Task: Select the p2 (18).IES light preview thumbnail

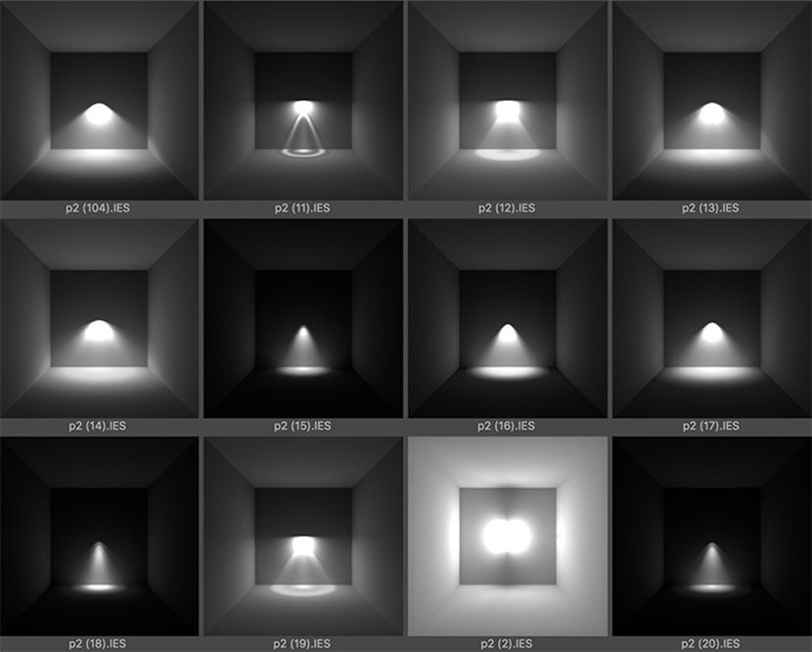Action: pos(99,536)
